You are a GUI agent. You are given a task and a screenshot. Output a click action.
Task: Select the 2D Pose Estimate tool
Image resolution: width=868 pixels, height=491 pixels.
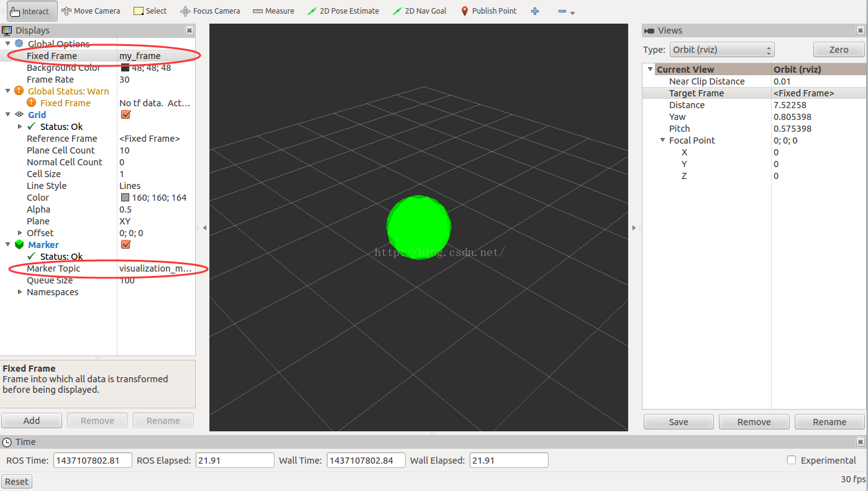coord(343,11)
